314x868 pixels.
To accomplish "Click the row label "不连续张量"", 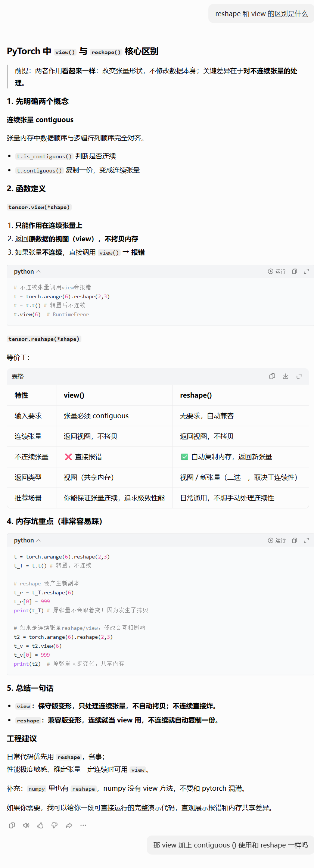I will pyautogui.click(x=31, y=457).
